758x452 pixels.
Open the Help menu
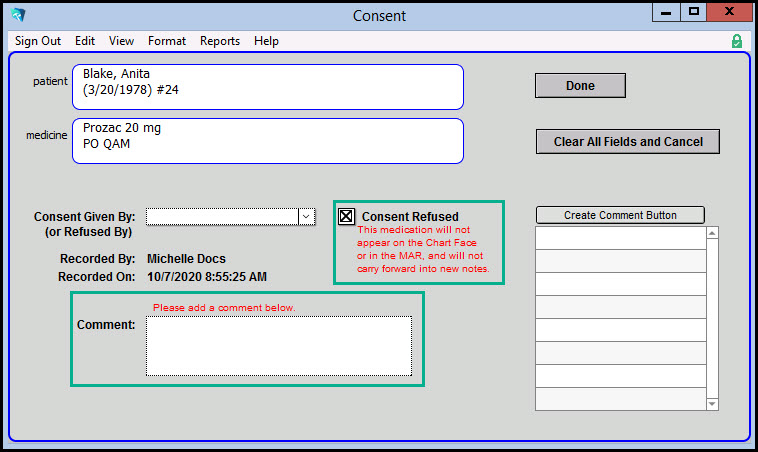[x=266, y=41]
